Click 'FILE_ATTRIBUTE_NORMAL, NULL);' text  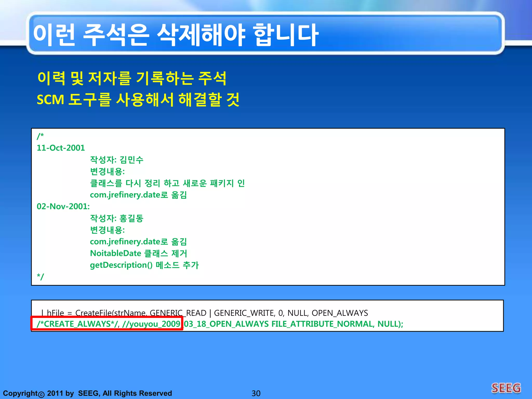click(x=337, y=324)
